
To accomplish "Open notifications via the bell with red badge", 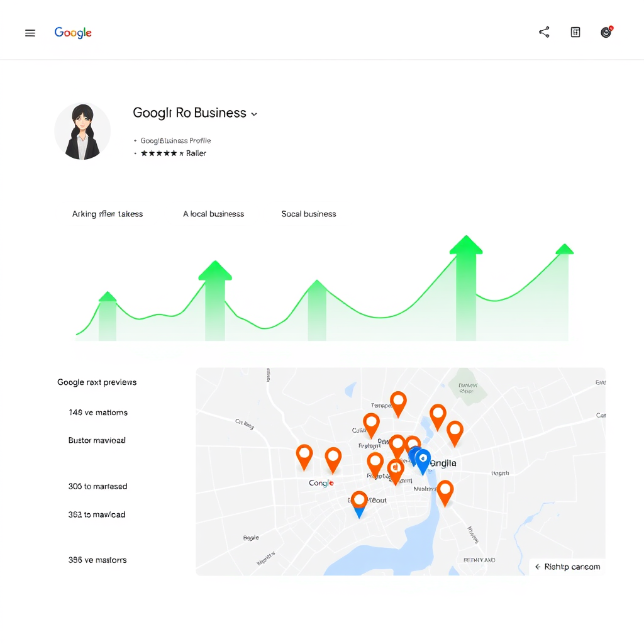I will (x=606, y=31).
